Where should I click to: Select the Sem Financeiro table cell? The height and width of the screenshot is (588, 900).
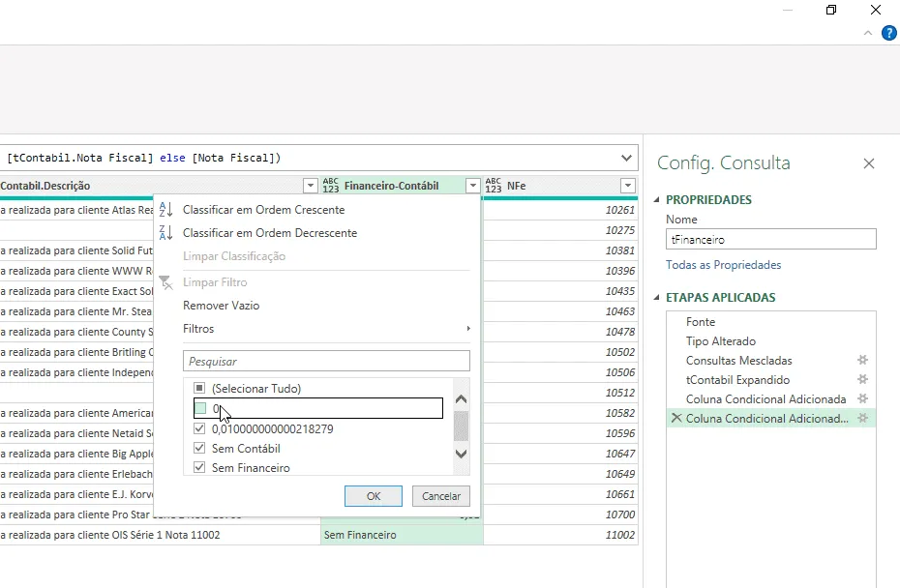point(402,535)
